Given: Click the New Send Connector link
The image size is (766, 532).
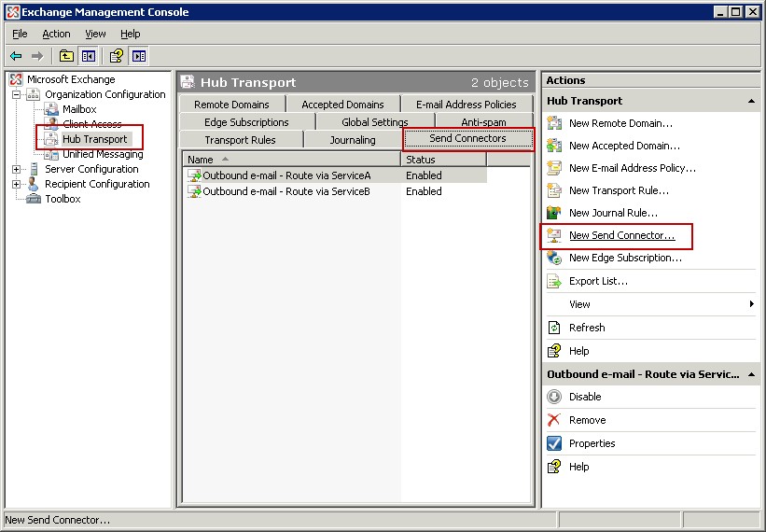Looking at the screenshot, I should (621, 235).
